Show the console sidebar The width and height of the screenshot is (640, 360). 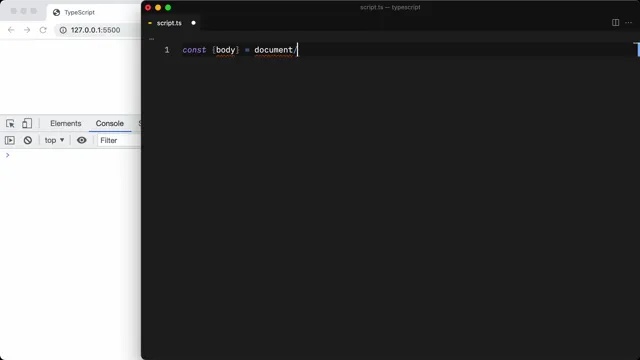(10, 140)
